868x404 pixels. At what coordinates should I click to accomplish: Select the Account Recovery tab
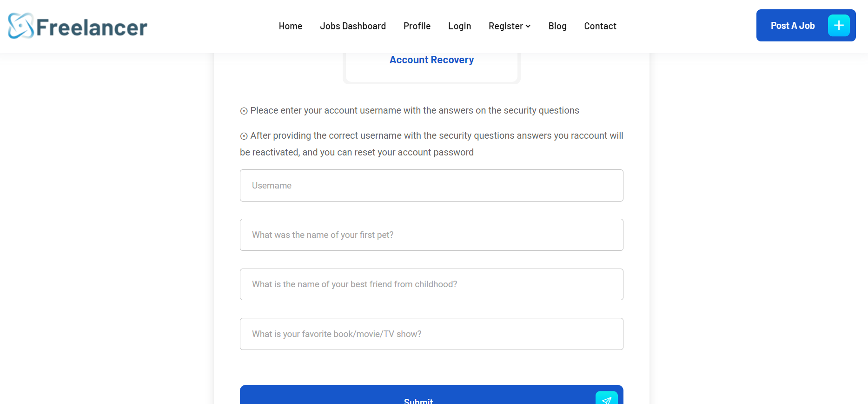point(431,60)
